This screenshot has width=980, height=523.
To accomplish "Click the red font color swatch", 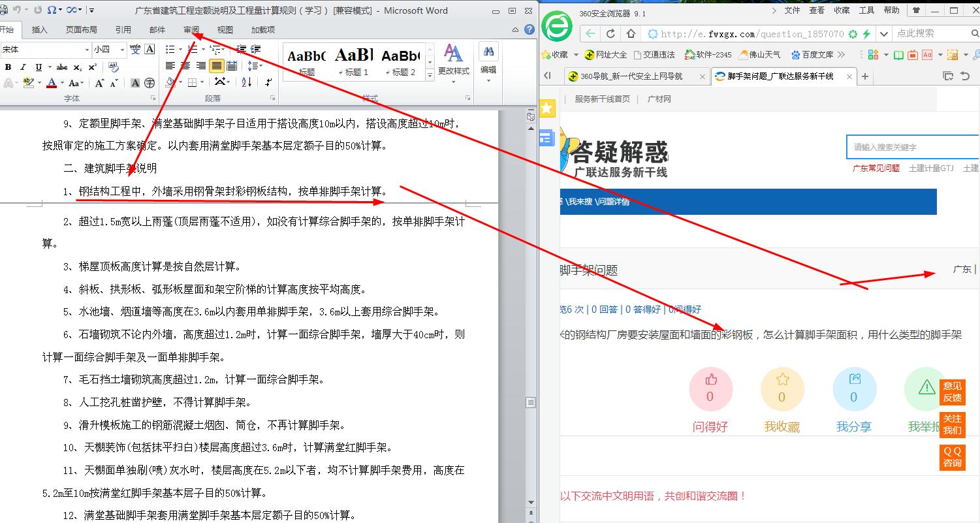I will [52, 83].
